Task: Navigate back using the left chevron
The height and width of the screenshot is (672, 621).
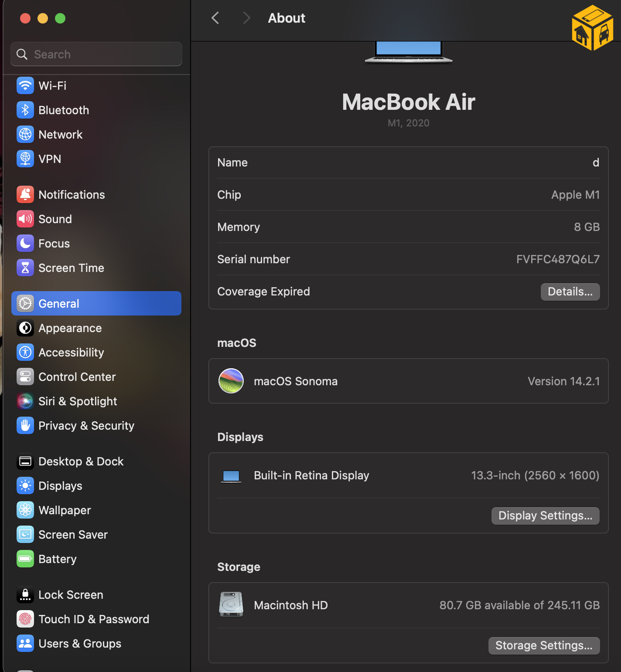Action: pyautogui.click(x=215, y=18)
